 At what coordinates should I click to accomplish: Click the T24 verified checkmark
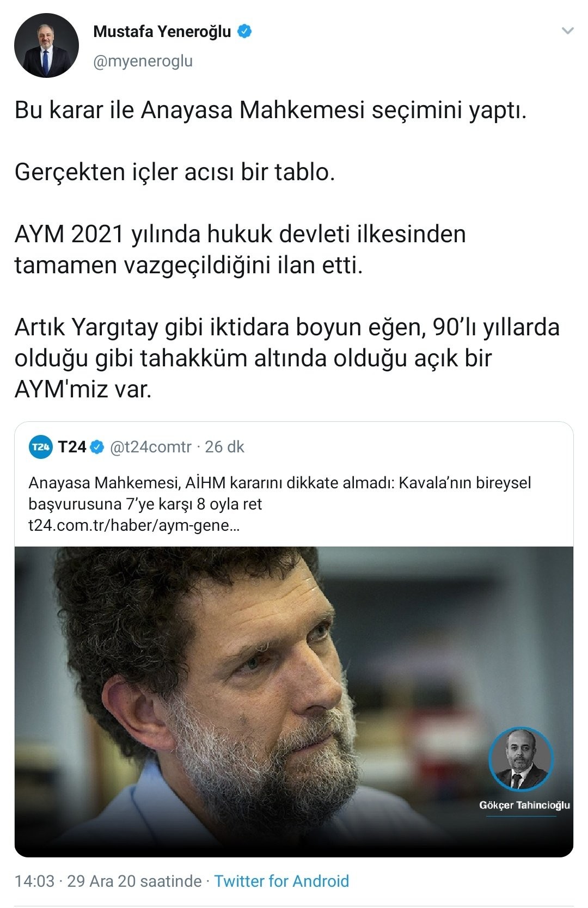pos(97,447)
